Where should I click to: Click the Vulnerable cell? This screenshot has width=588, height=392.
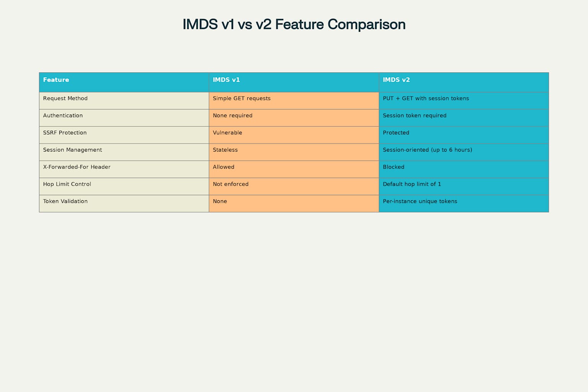294,135
